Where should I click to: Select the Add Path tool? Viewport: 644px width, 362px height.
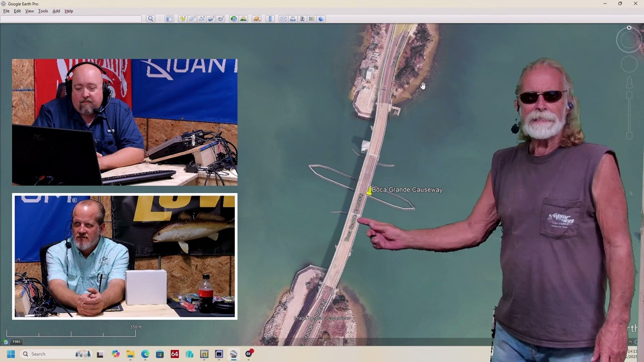tap(202, 19)
